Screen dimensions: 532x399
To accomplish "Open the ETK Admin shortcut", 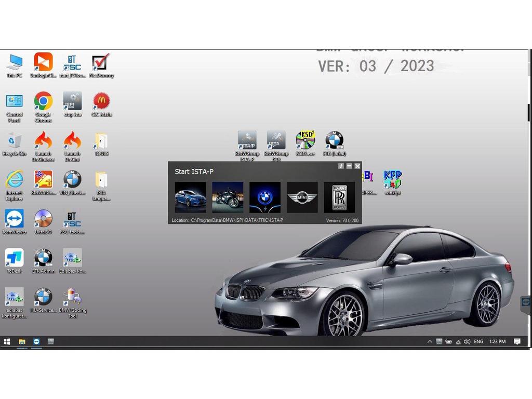I will (x=43, y=258).
